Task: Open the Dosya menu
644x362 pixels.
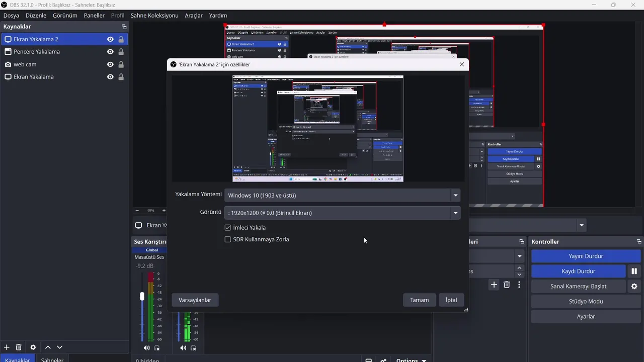Action: pyautogui.click(x=11, y=16)
